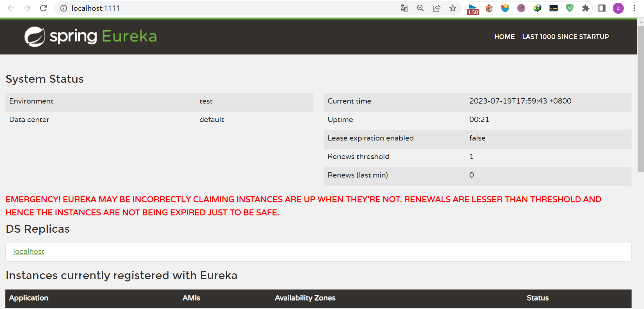Open Chrome's three-dot menu

click(x=634, y=8)
